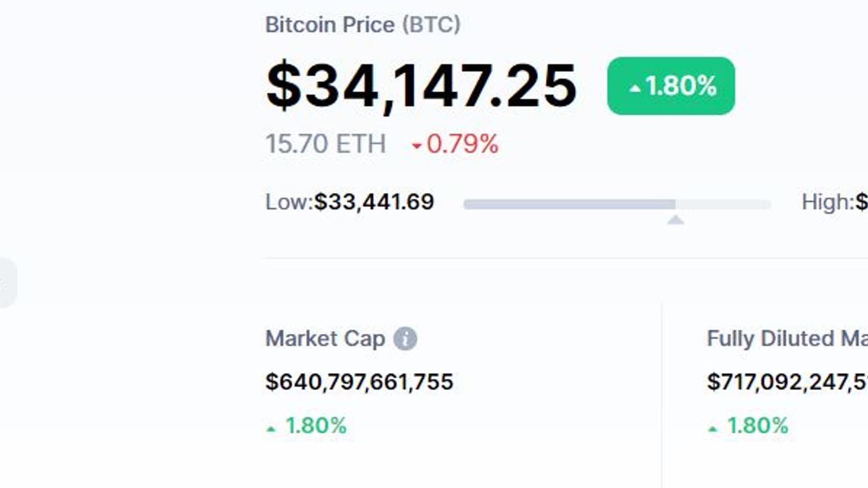Screen dimensions: 868x488
Task: Click the green up arrow under Fully Diluted
Action: click(x=713, y=429)
